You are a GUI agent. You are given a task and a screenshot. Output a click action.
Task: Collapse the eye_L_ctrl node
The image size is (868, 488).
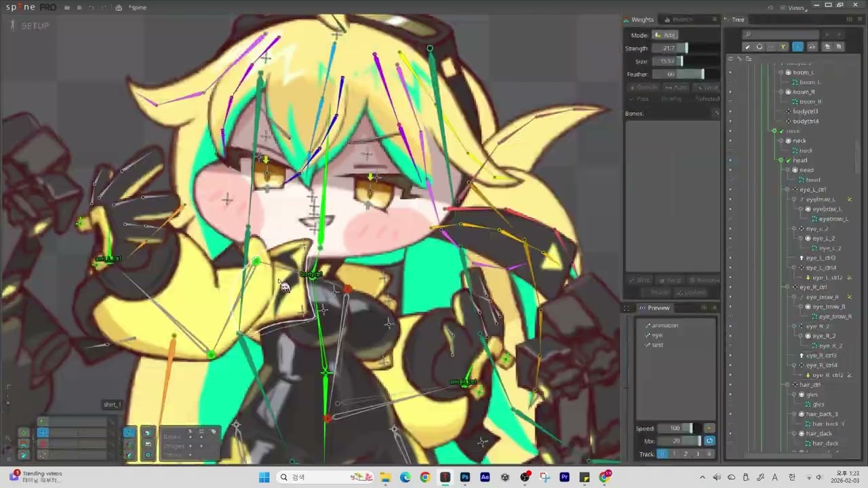(787, 190)
